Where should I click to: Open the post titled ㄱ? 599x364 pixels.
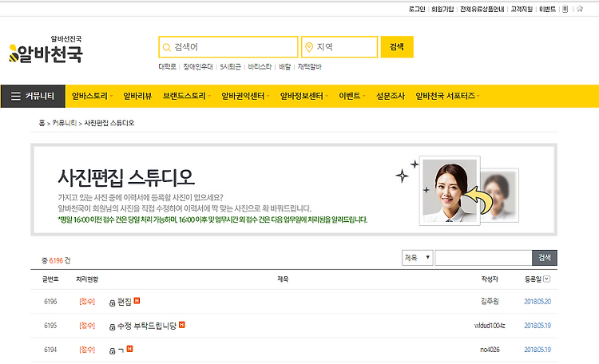pos(121,350)
